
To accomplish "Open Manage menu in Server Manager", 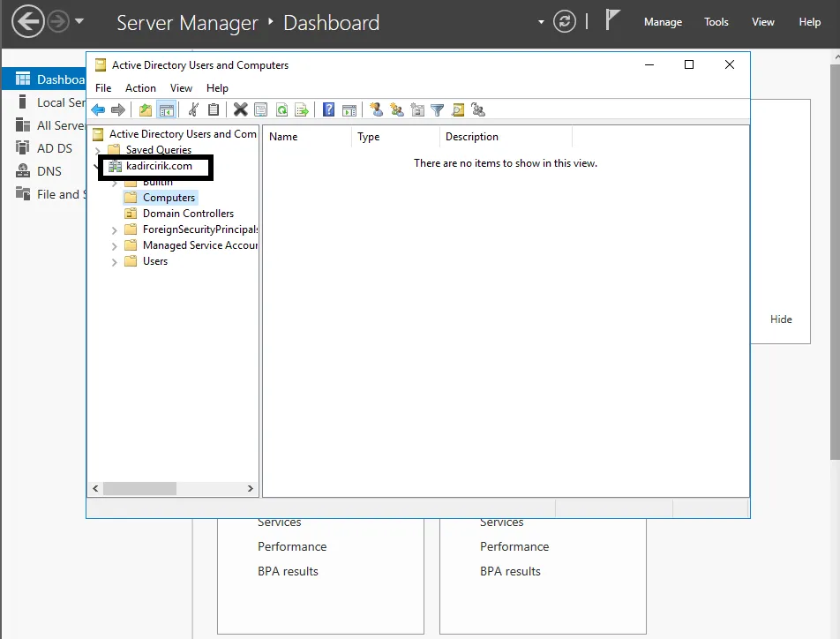I will point(663,22).
